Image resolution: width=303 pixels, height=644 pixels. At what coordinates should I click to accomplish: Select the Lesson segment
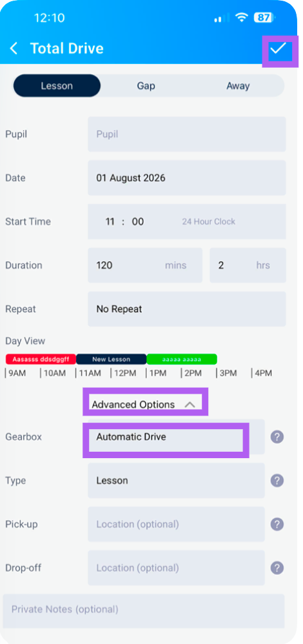57,85
